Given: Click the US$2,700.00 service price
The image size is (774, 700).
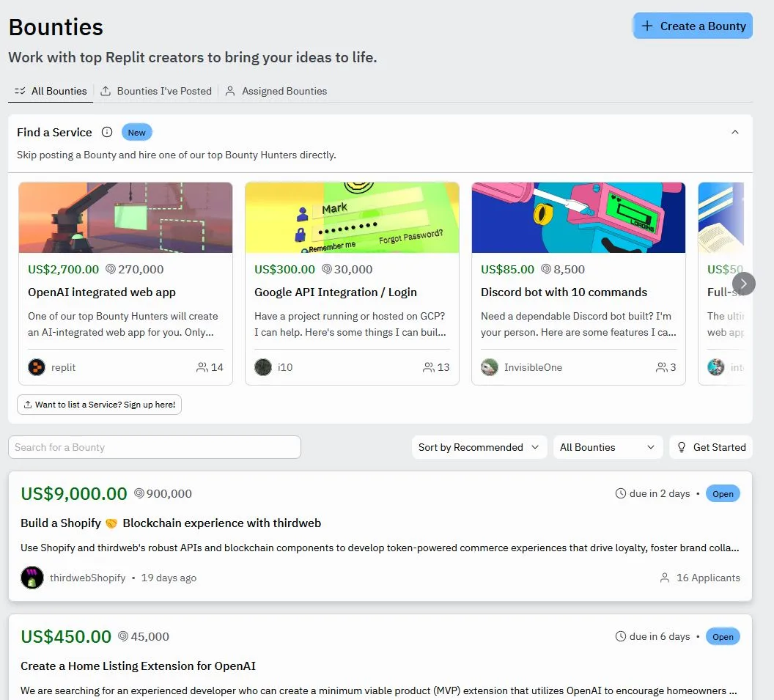Looking at the screenshot, I should click(63, 269).
